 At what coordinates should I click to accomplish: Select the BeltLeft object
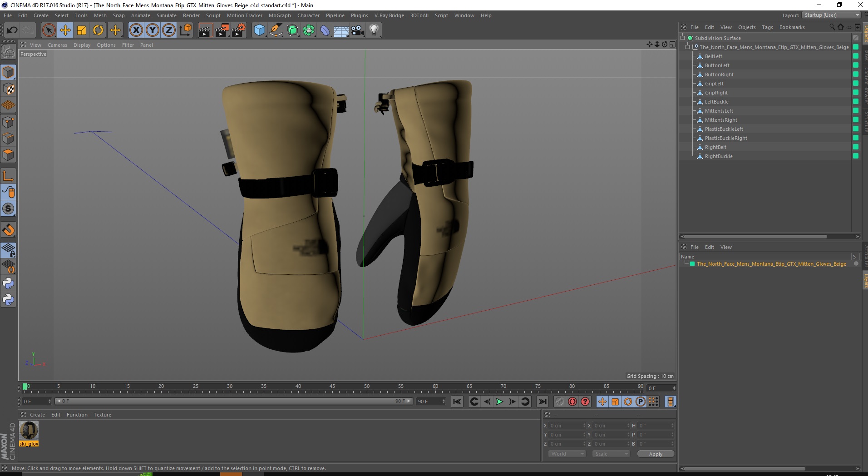tap(713, 56)
